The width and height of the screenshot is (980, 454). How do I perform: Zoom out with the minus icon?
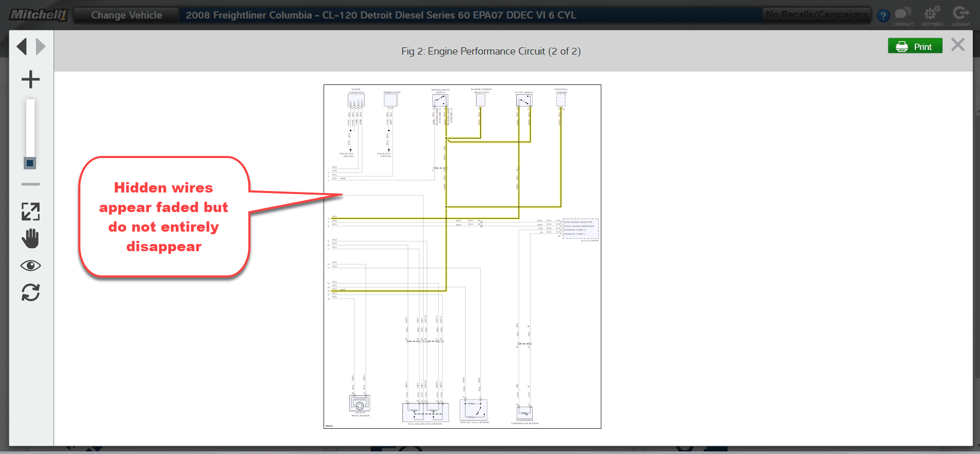tap(30, 184)
